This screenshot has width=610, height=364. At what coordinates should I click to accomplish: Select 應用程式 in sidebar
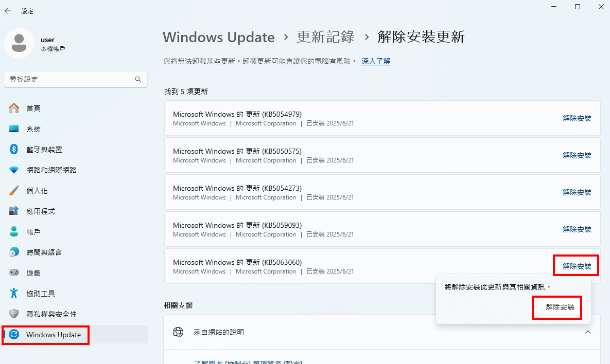click(76, 211)
